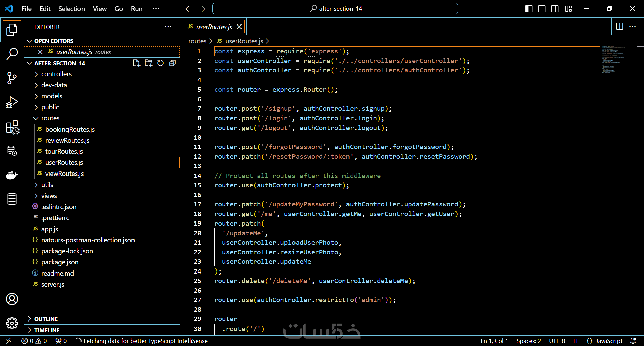This screenshot has height=346, width=644.
Task: Select the userRoutes.js editor tab
Action: coord(214,27)
